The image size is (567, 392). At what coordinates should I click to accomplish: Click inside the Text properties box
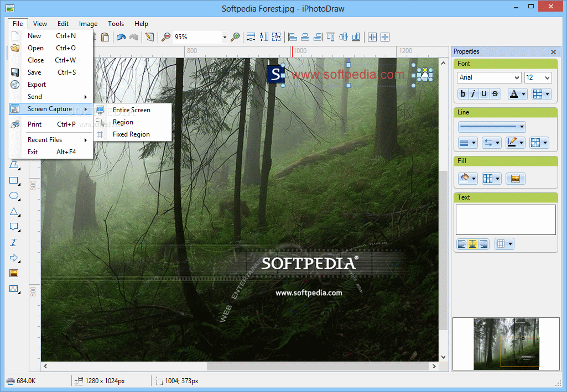[x=506, y=219]
